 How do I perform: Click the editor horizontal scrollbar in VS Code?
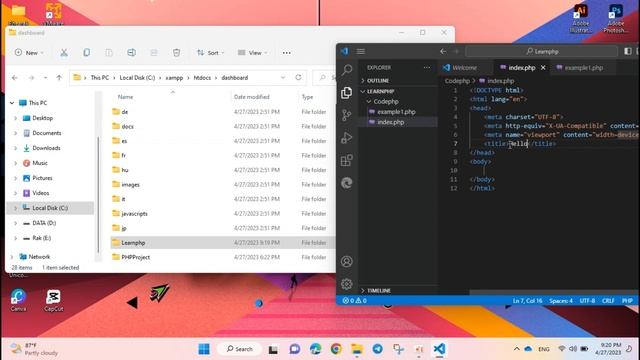[x=553, y=293]
